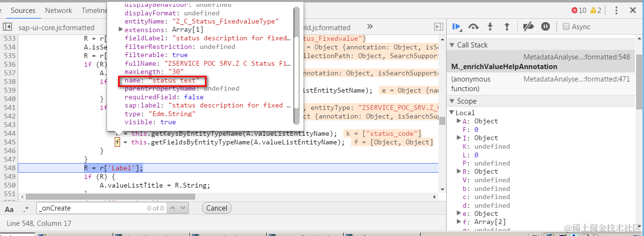
Task: Expand extensions Array[1] in the popup
Action: [x=121, y=30]
